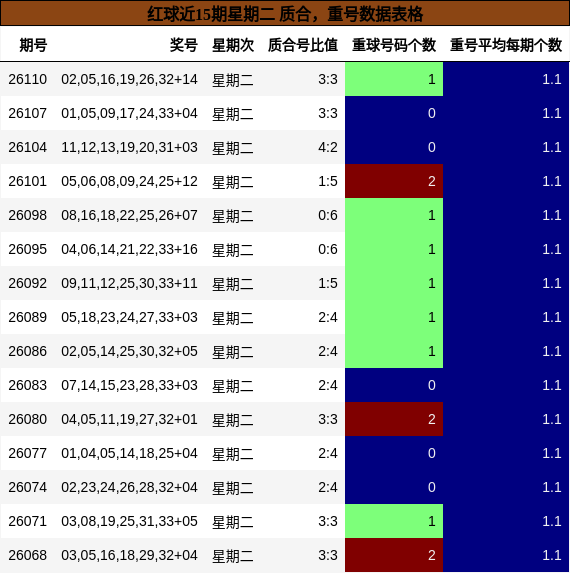Image resolution: width=570 pixels, height=573 pixels.
Task: Click red repeat count 2 in row 26068
Action: 394,555
